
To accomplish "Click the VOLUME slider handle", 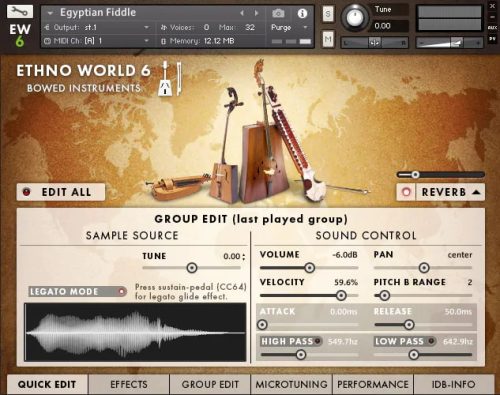I will tap(310, 267).
